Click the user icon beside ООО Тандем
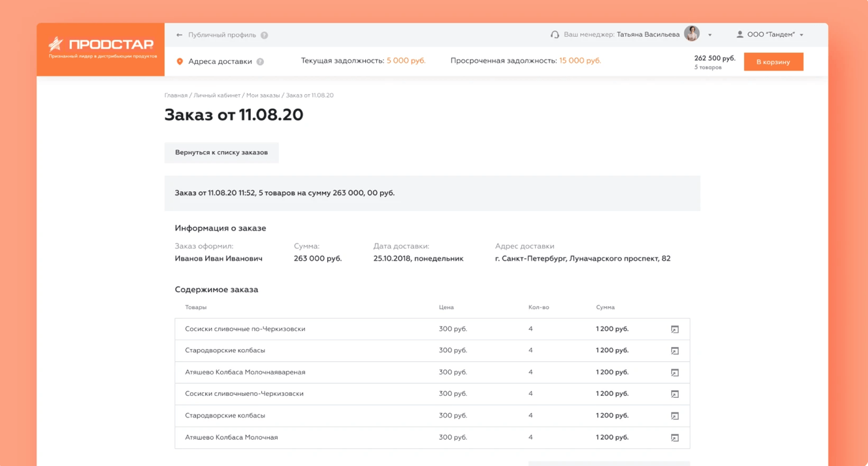Viewport: 868px width, 466px height. (x=740, y=35)
